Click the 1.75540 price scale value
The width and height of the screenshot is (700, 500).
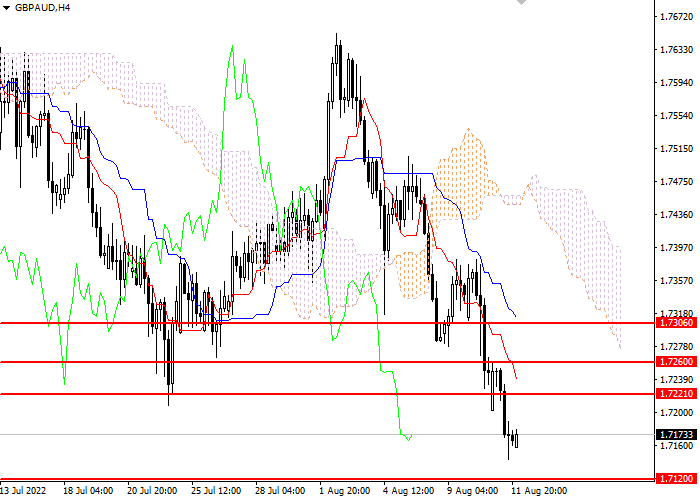[x=677, y=116]
